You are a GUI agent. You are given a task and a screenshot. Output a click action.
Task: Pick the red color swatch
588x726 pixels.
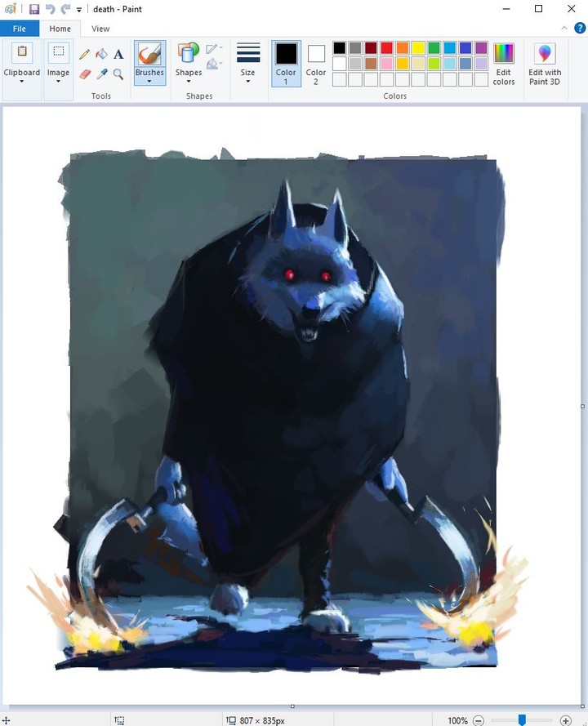(386, 47)
